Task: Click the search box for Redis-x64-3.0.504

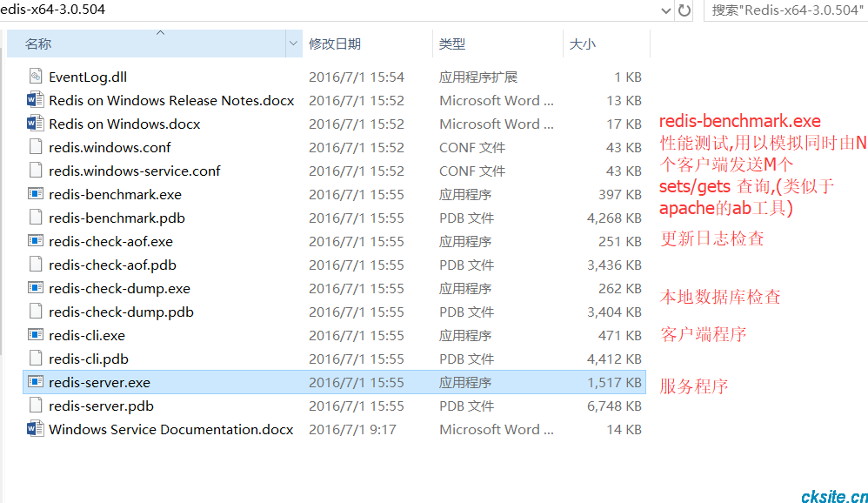Action: pyautogui.click(x=786, y=10)
